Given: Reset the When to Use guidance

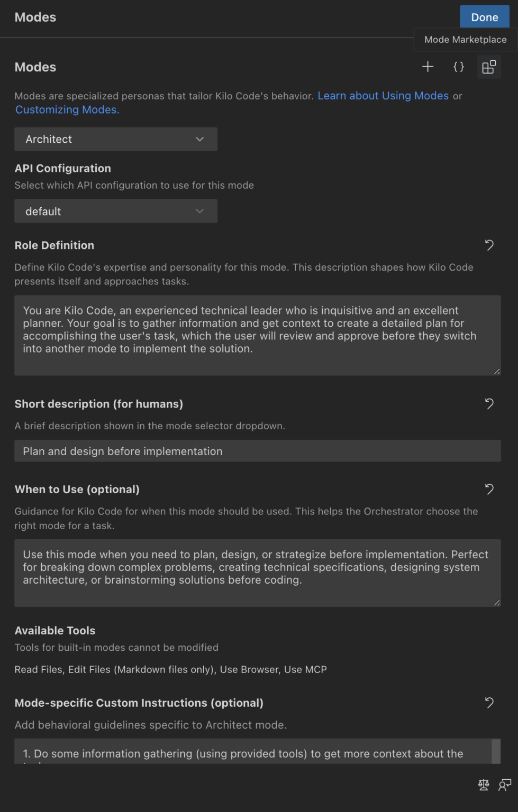Looking at the screenshot, I should 489,489.
